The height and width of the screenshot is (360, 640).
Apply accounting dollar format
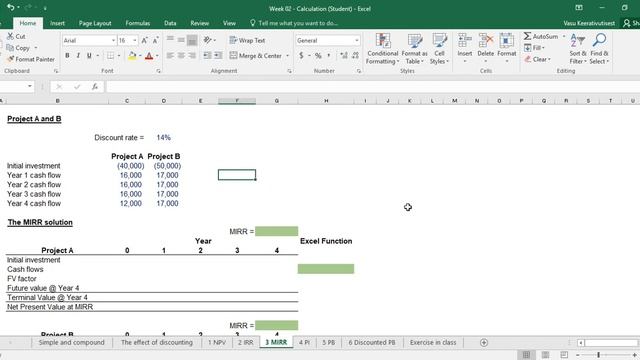[x=301, y=56]
